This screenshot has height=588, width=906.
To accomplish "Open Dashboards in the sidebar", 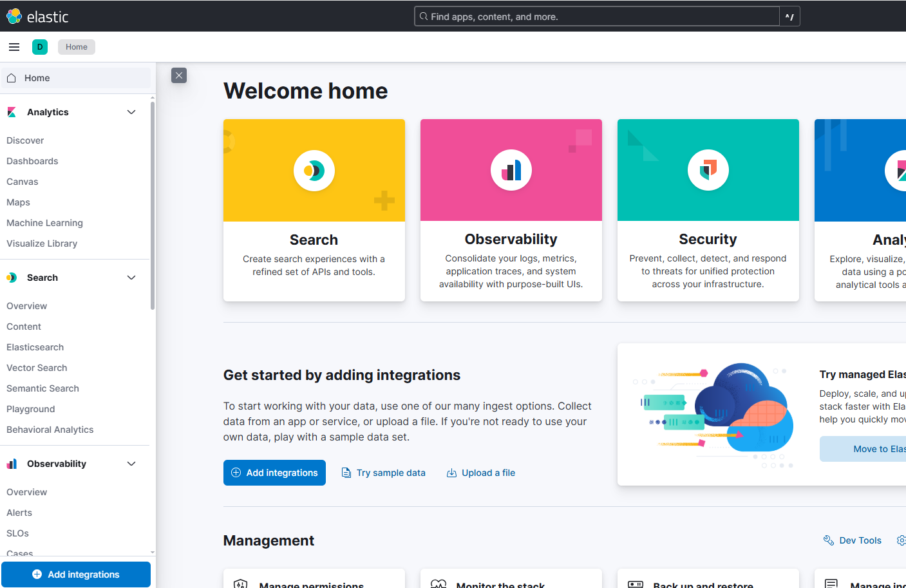I will coord(32,161).
